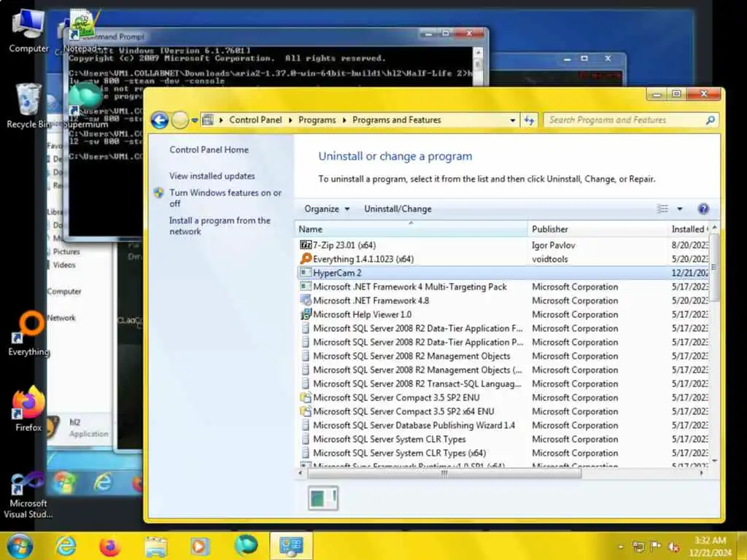
Task: Click the network tray icon
Action: click(638, 546)
